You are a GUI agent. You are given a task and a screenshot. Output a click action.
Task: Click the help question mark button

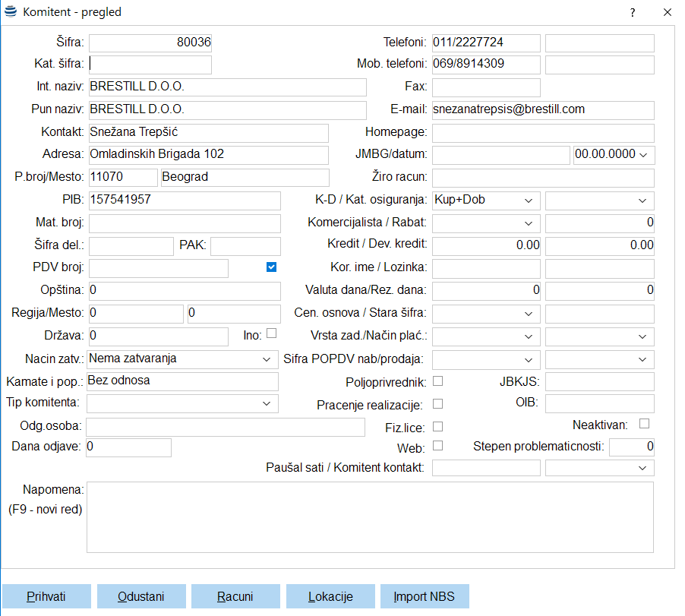click(632, 12)
